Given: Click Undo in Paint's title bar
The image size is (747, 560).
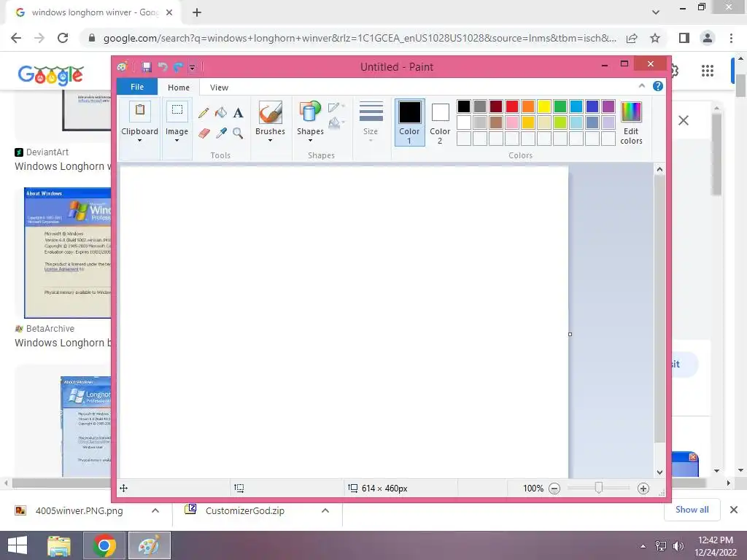Looking at the screenshot, I should pos(163,67).
